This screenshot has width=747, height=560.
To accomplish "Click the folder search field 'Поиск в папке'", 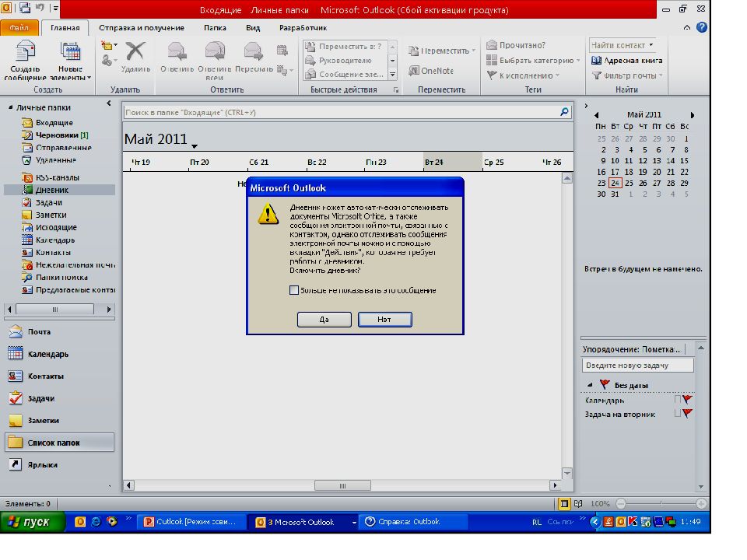I will 342,112.
